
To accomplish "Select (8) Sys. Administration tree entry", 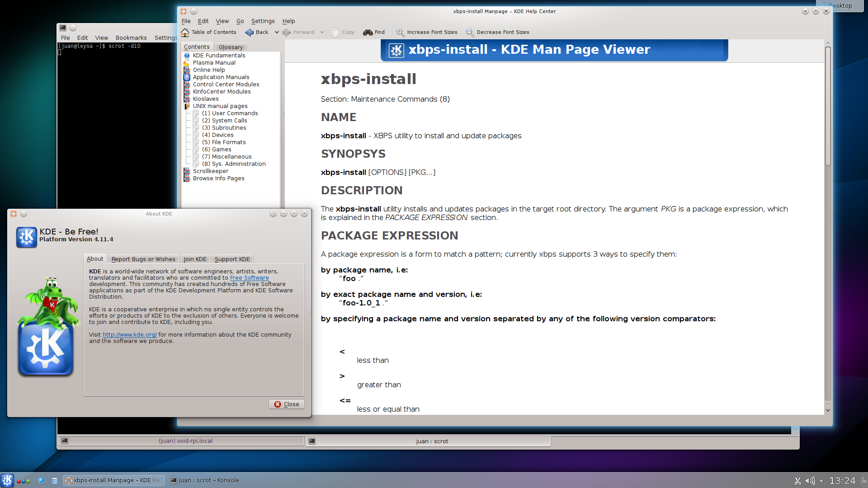I will 234,164.
